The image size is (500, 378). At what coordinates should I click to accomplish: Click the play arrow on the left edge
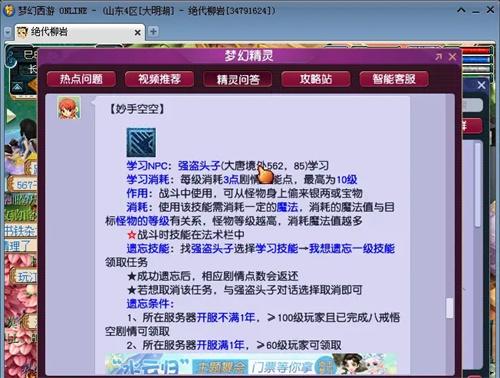point(10,116)
